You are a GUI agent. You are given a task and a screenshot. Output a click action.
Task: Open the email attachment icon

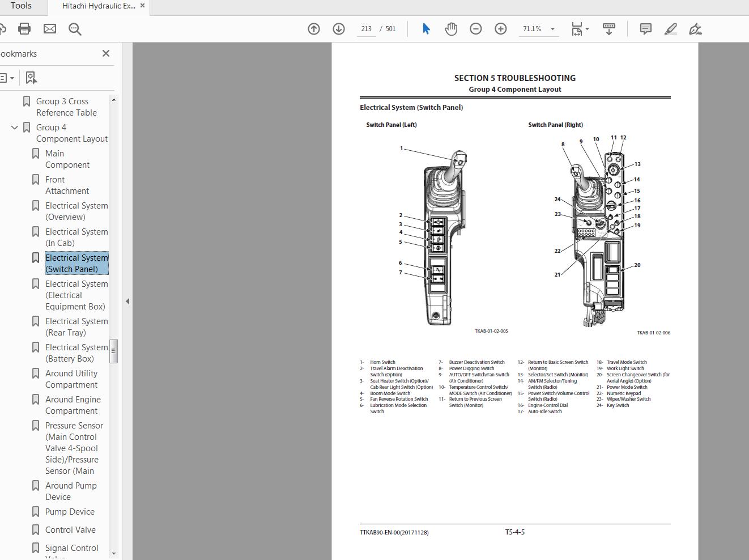(50, 28)
